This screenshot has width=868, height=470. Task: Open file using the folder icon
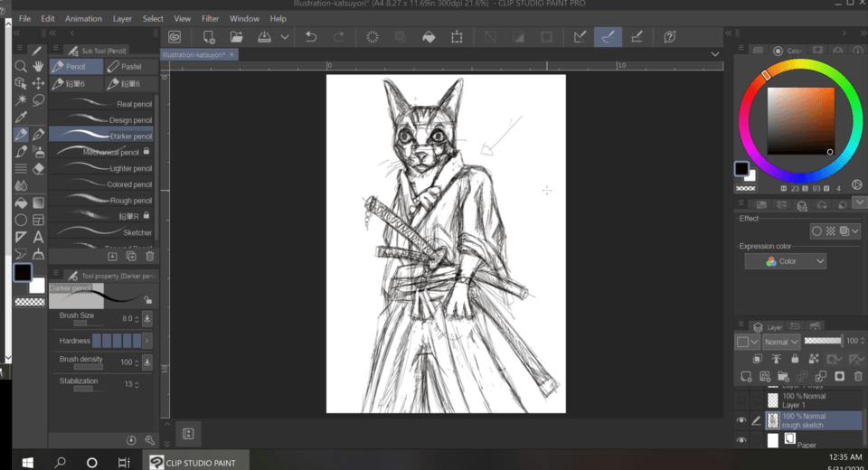[x=236, y=37]
